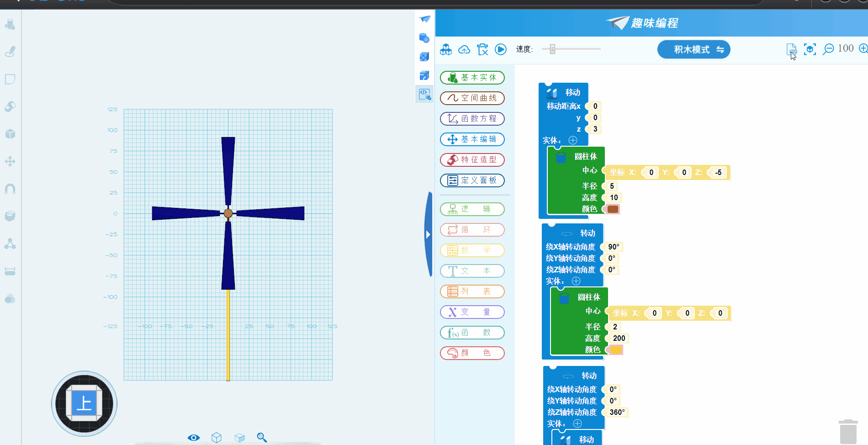
Task: Click the document export icon
Action: click(791, 49)
